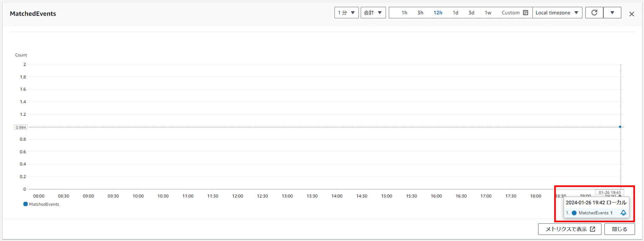Viewport: 644px width, 241px height.
Task: Select the 12h time range
Action: click(x=438, y=13)
